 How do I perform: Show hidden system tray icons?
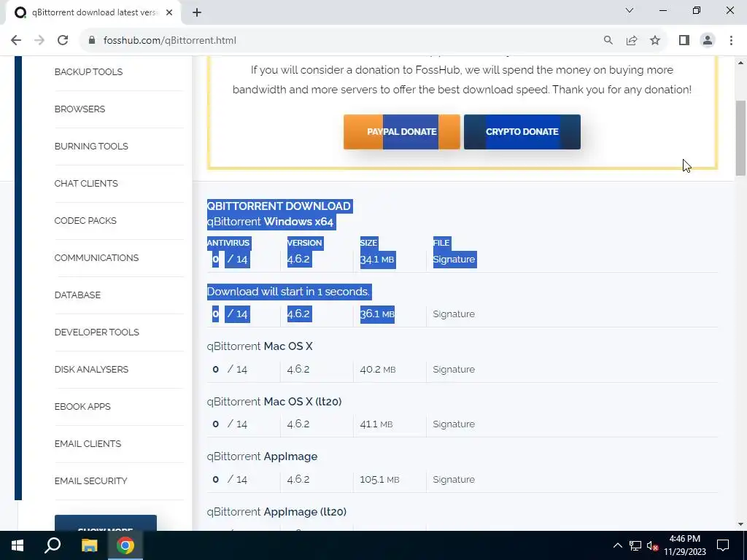coord(617,545)
